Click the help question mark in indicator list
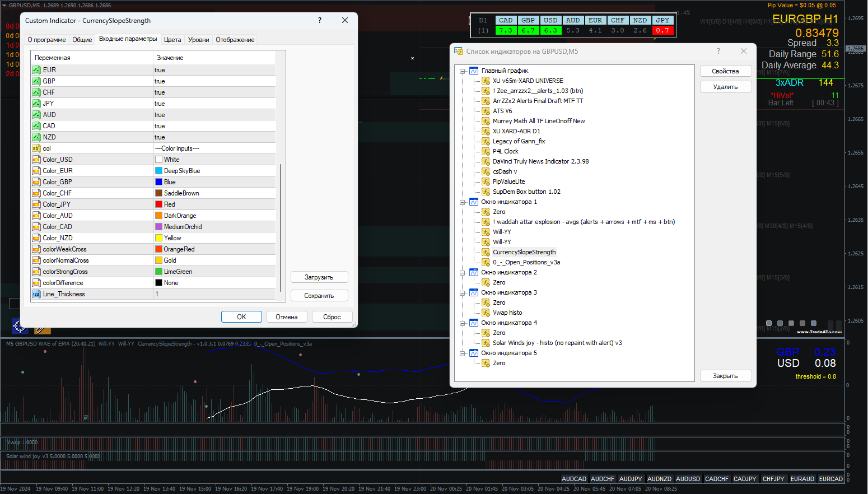Image resolution: width=868 pixels, height=494 pixels. 718,51
